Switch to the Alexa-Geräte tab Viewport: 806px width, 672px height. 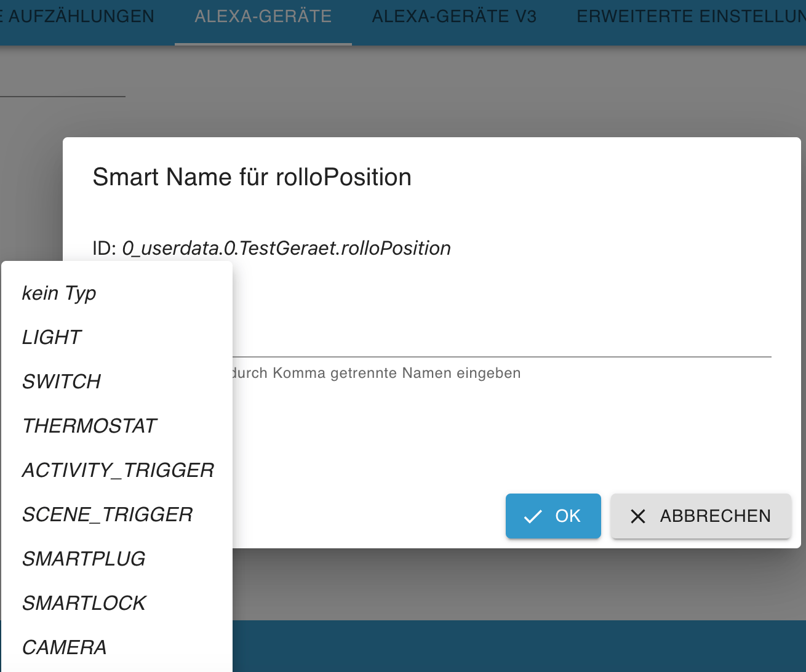pyautogui.click(x=263, y=17)
